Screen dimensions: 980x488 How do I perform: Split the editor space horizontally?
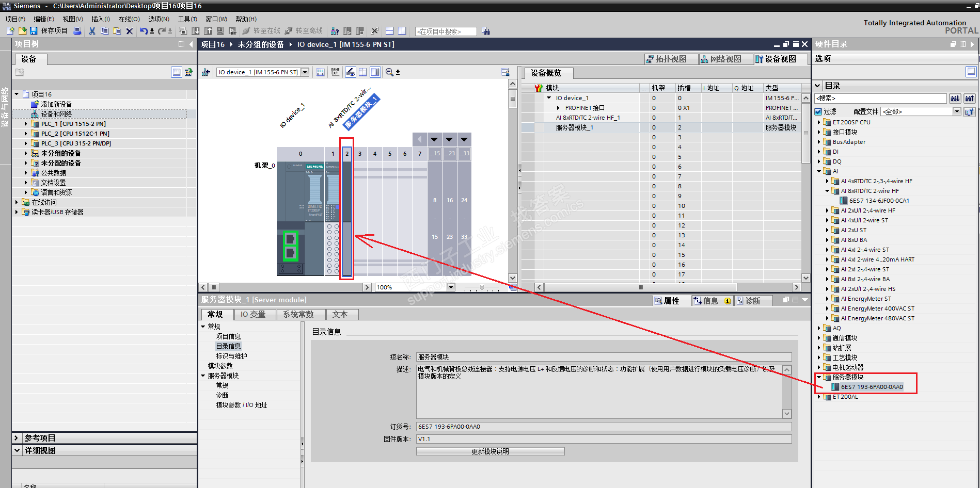click(390, 31)
